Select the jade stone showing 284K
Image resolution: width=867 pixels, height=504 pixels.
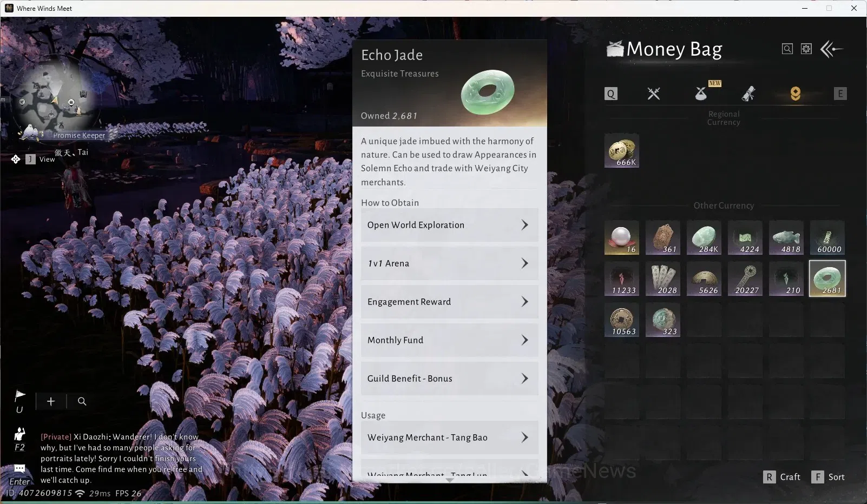pos(704,237)
